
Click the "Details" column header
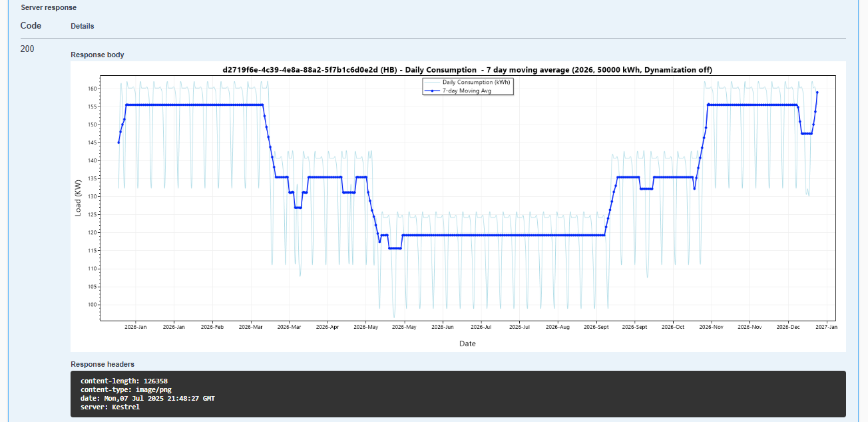point(83,27)
